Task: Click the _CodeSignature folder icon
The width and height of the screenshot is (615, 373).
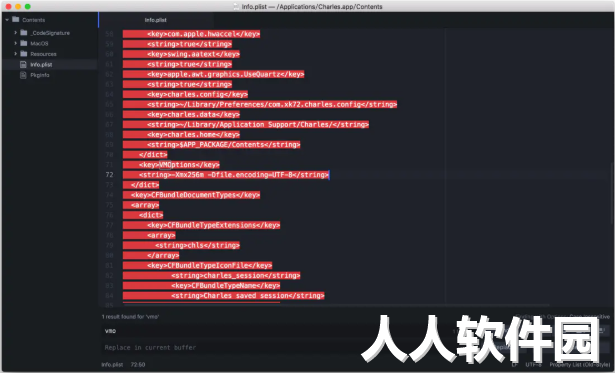Action: pyautogui.click(x=24, y=33)
